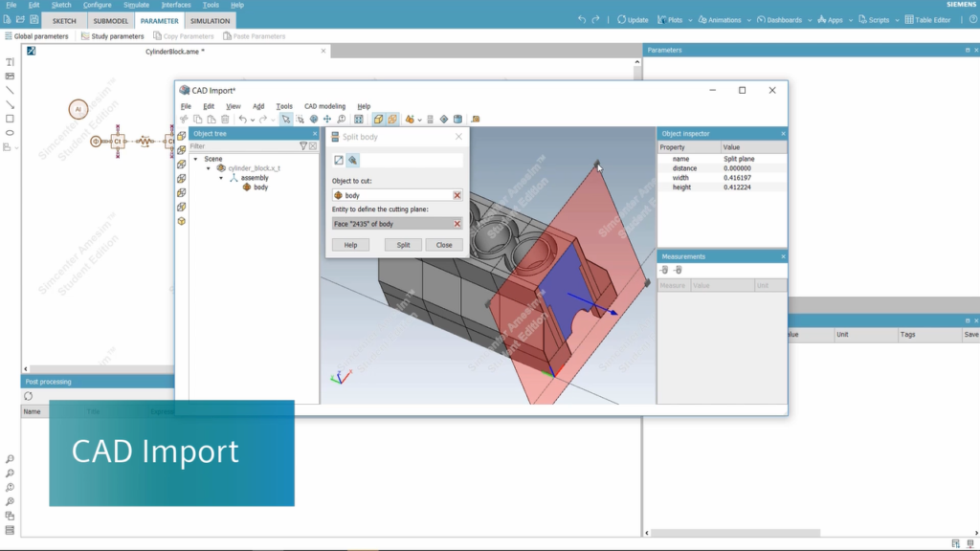This screenshot has height=551, width=980.
Task: Switch to the SIMULATION tab
Action: [210, 20]
